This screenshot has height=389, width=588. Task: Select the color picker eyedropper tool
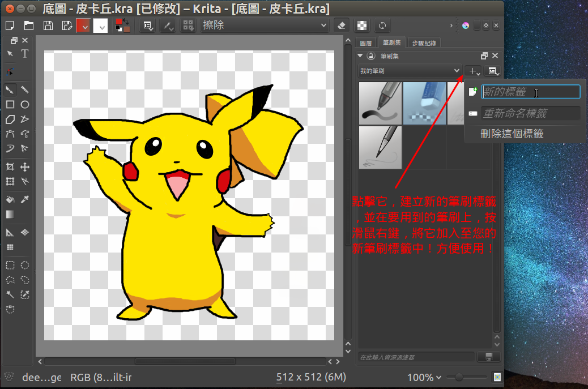click(25, 199)
